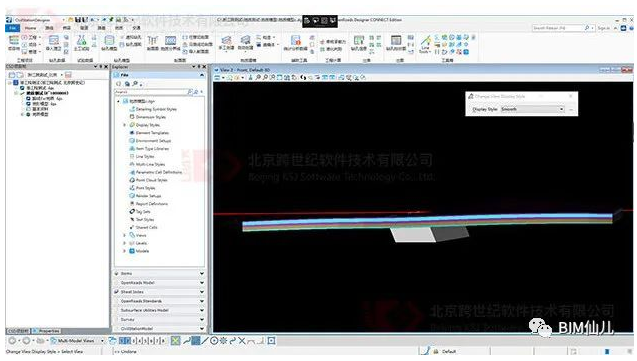637x361 pixels.
Task: Click the search magnifier icon in Explorer toolbar
Action: 135,84
